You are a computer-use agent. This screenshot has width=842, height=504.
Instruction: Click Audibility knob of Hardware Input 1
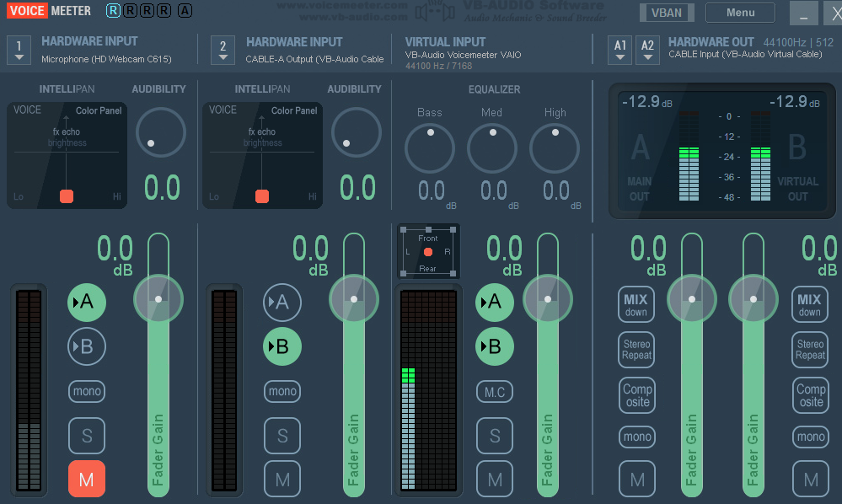(160, 132)
